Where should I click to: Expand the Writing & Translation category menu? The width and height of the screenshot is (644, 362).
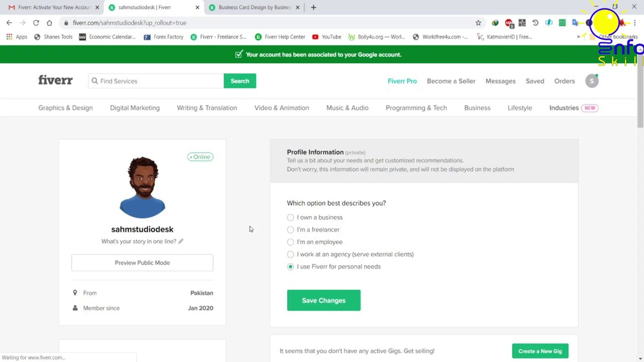[x=207, y=108]
